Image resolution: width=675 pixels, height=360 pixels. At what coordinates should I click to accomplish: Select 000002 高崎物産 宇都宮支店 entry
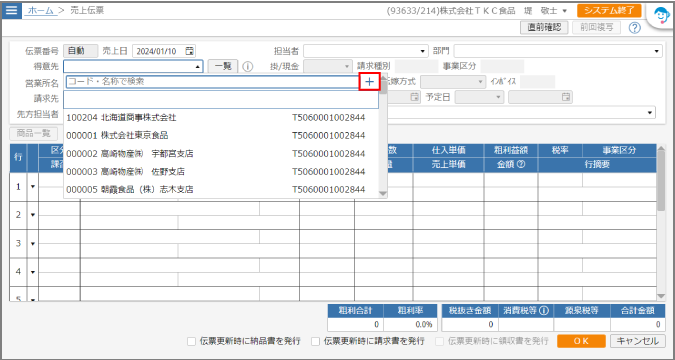click(221, 154)
